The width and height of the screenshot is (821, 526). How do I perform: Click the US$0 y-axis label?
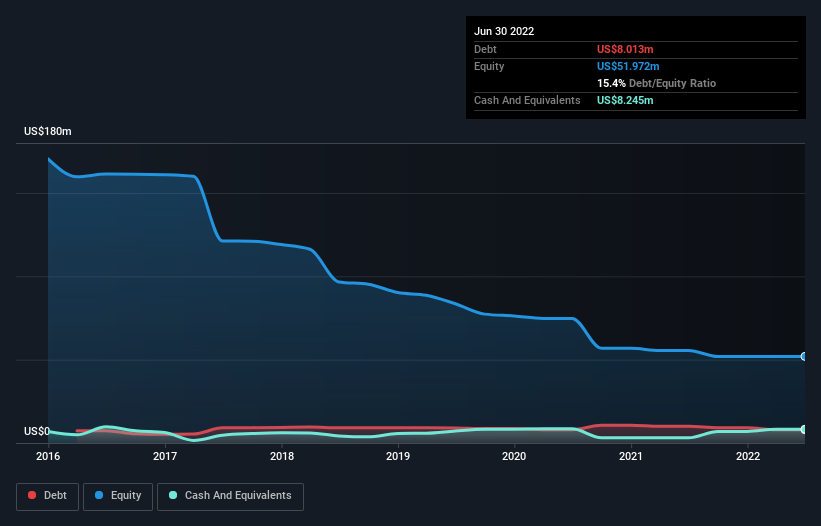click(37, 431)
